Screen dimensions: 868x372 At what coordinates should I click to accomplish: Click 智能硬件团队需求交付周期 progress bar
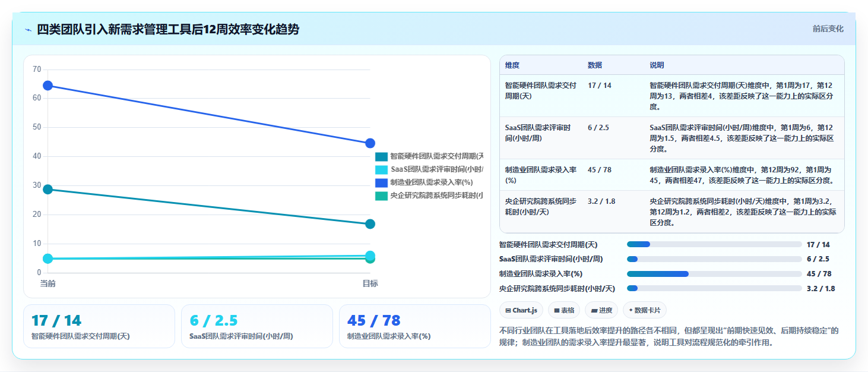pos(714,244)
